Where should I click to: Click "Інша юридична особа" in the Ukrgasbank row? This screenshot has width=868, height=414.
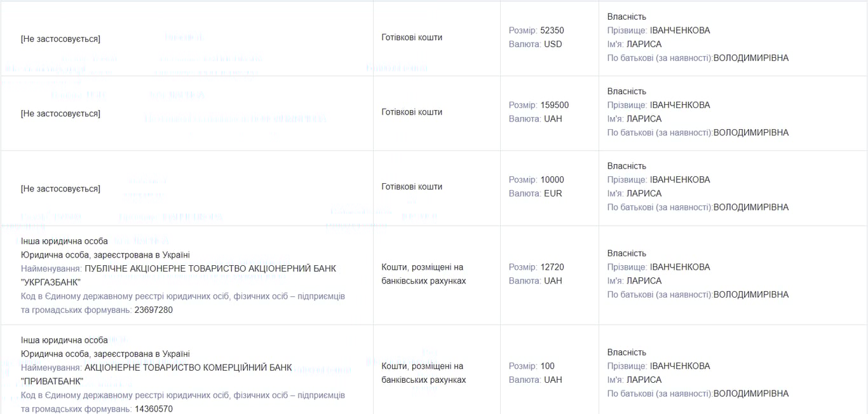tap(64, 241)
